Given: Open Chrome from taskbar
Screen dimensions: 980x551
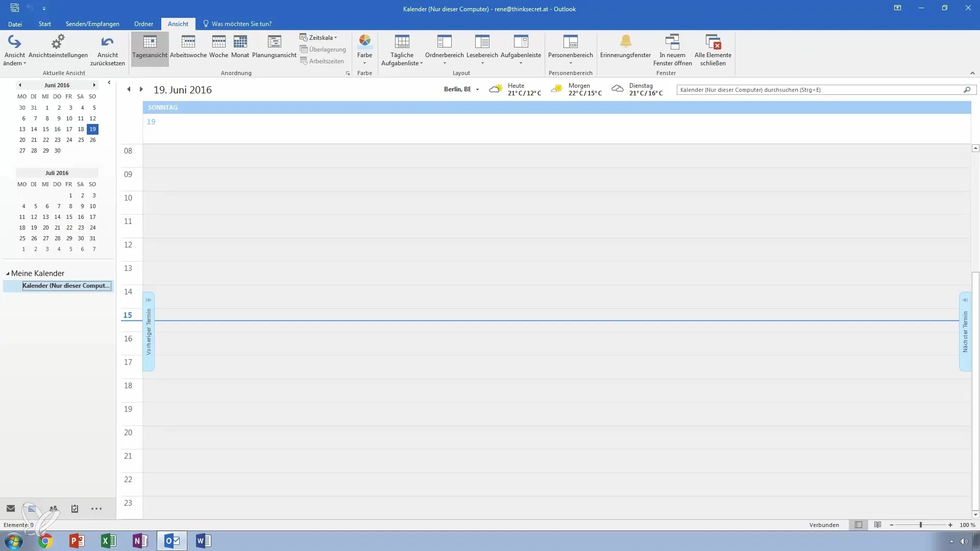Looking at the screenshot, I should click(x=45, y=541).
